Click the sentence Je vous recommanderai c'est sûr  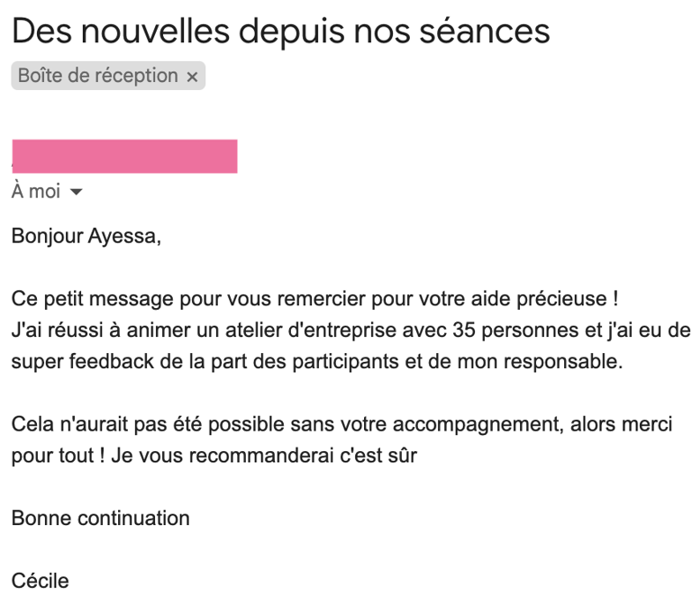264,456
